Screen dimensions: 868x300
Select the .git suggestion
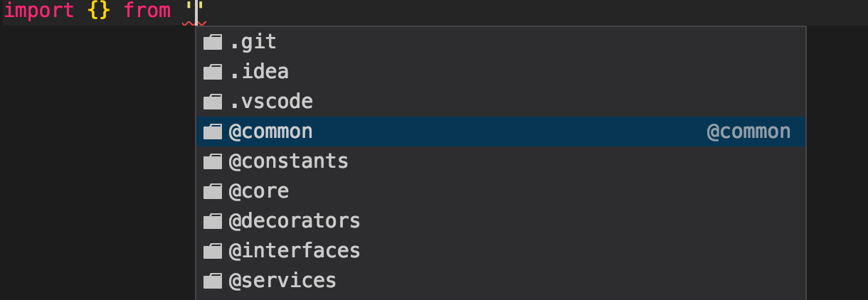click(x=501, y=43)
